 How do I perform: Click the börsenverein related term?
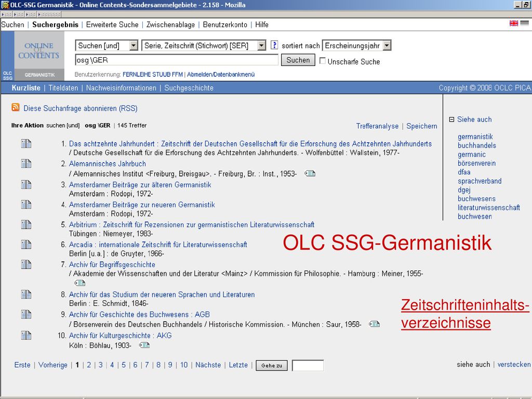[476, 163]
